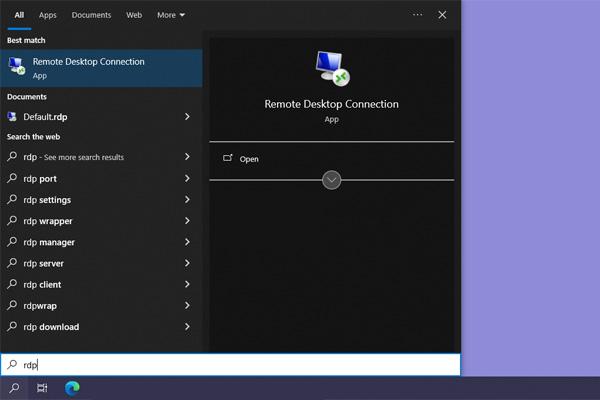Open the Default.rdp document result
Viewport: 600px width, 400px height.
click(x=101, y=117)
